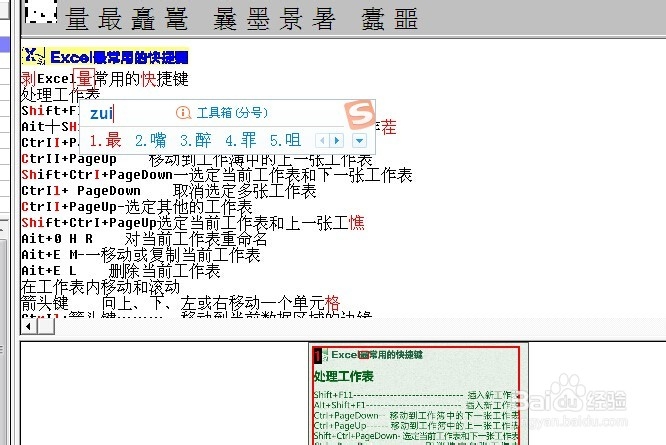This screenshot has height=445, width=666.
Task: Select candidate 3 醉 in IME popup
Action: coord(196,140)
